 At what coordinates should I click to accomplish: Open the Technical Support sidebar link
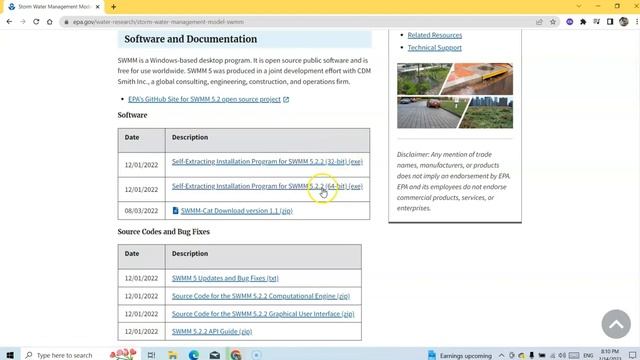(x=435, y=48)
